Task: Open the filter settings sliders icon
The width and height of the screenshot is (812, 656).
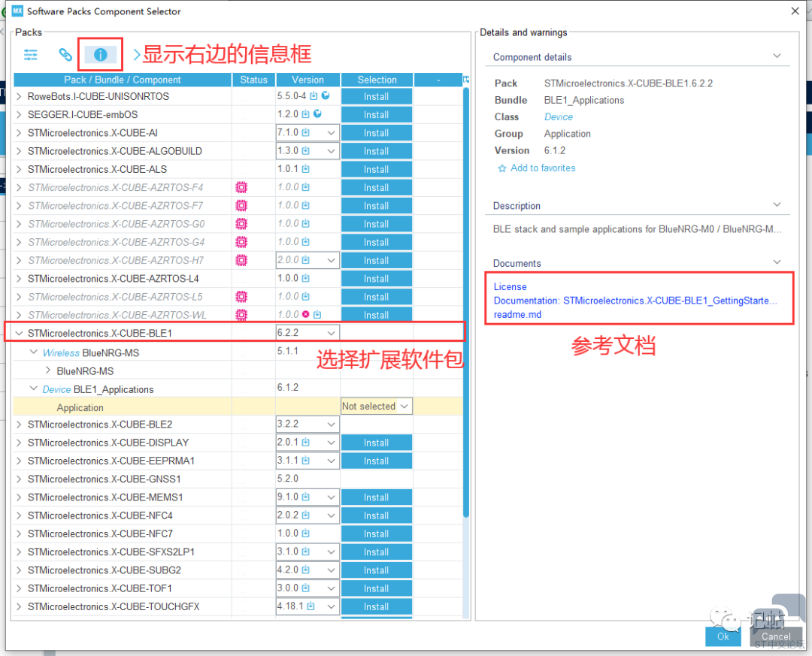Action: [31, 54]
